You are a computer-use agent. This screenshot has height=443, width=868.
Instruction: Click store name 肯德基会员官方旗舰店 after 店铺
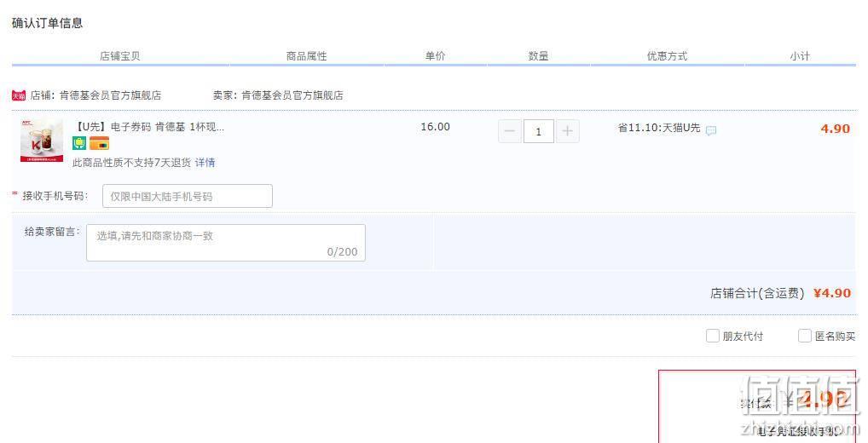pos(110,95)
